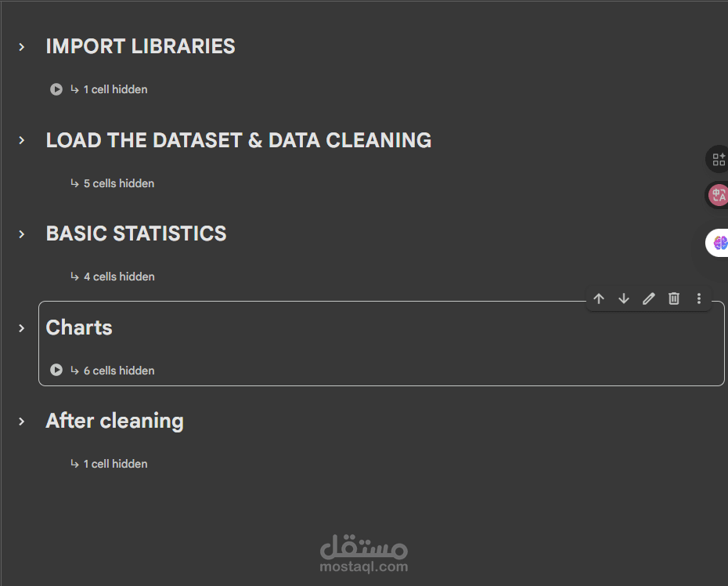This screenshot has height=586, width=728.
Task: Expand the BASIC STATISTICS section chevron
Action: coord(22,233)
